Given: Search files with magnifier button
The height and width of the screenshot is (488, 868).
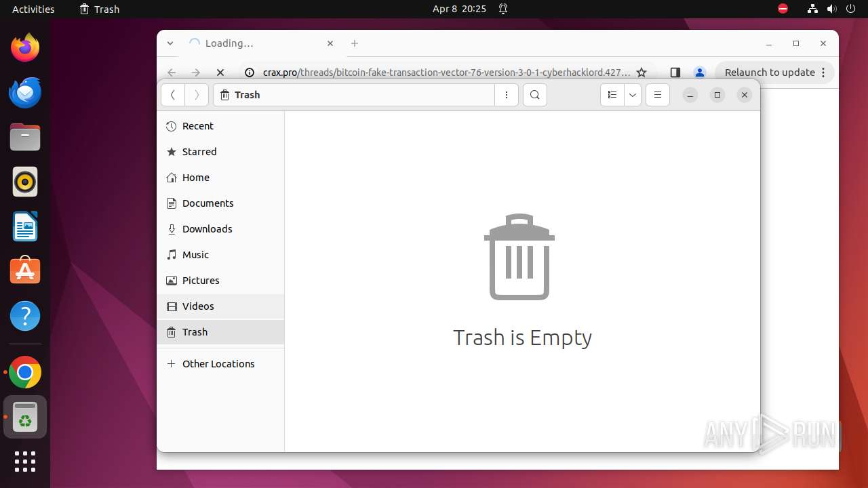Looking at the screenshot, I should [535, 95].
